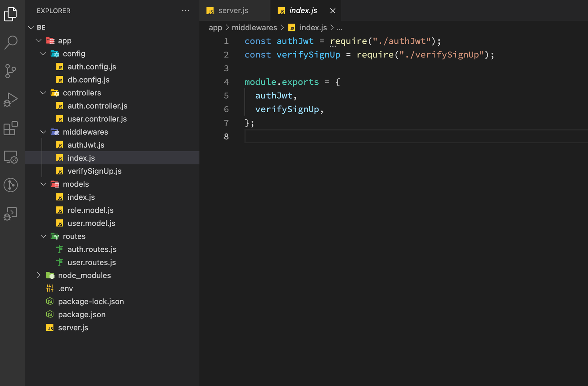588x386 pixels.
Task: Click the package.json Node icon
Action: [x=50, y=314]
